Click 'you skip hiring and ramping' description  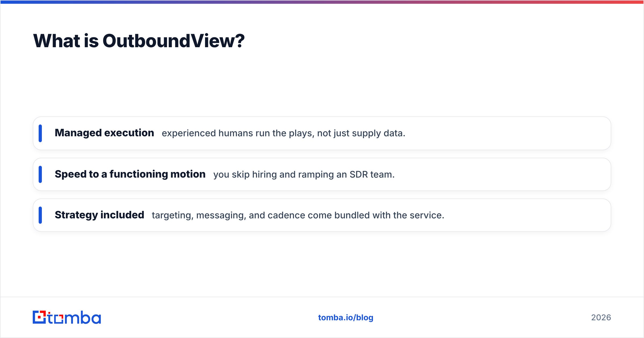304,175
